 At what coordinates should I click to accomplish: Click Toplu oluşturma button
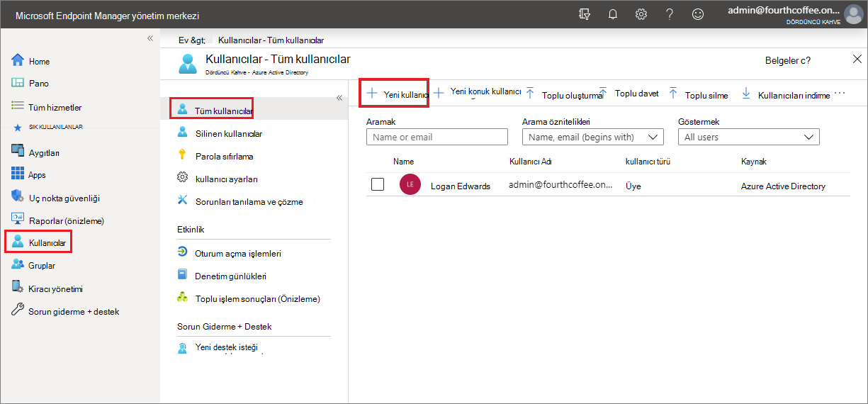565,94
